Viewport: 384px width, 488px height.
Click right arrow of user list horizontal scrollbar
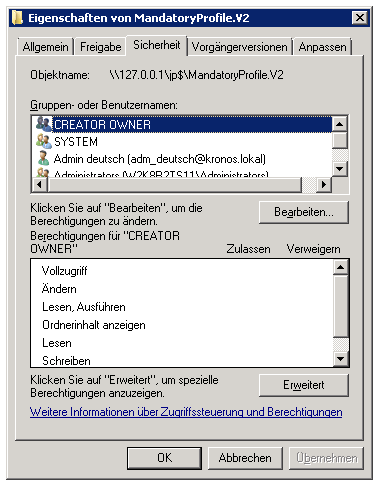[323, 184]
